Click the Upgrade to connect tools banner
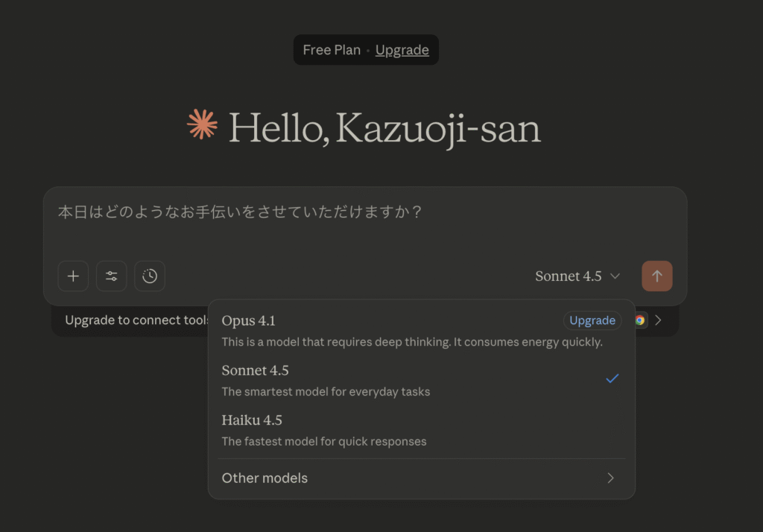763x532 pixels. pos(134,320)
